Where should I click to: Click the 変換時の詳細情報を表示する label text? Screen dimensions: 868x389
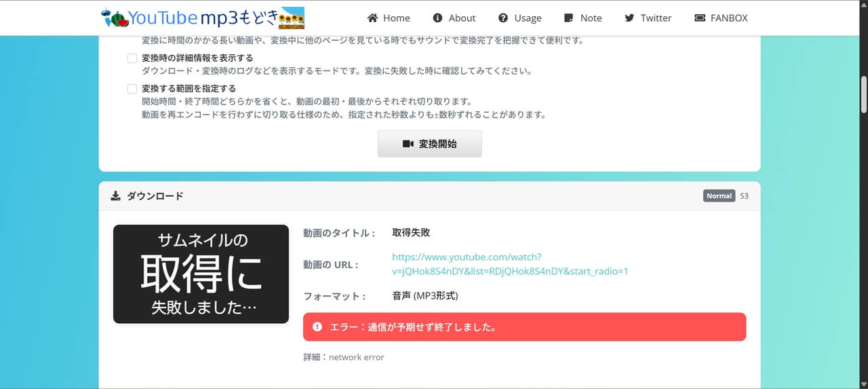pos(197,58)
